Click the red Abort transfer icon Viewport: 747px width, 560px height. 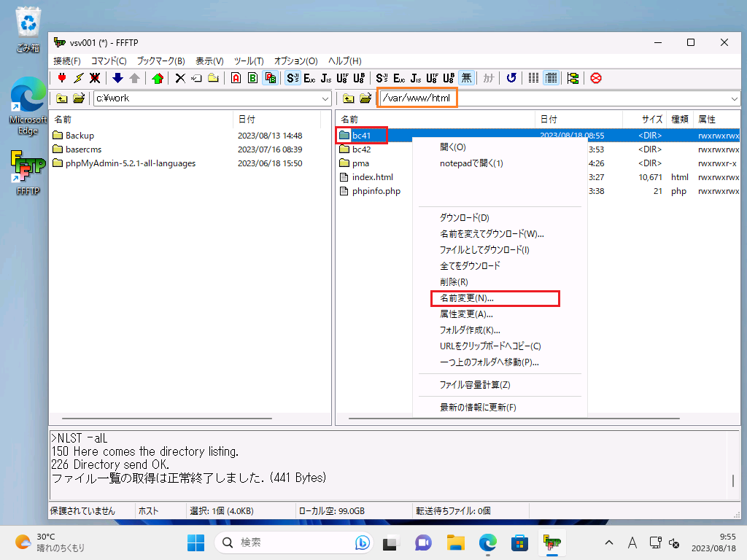[x=596, y=78]
